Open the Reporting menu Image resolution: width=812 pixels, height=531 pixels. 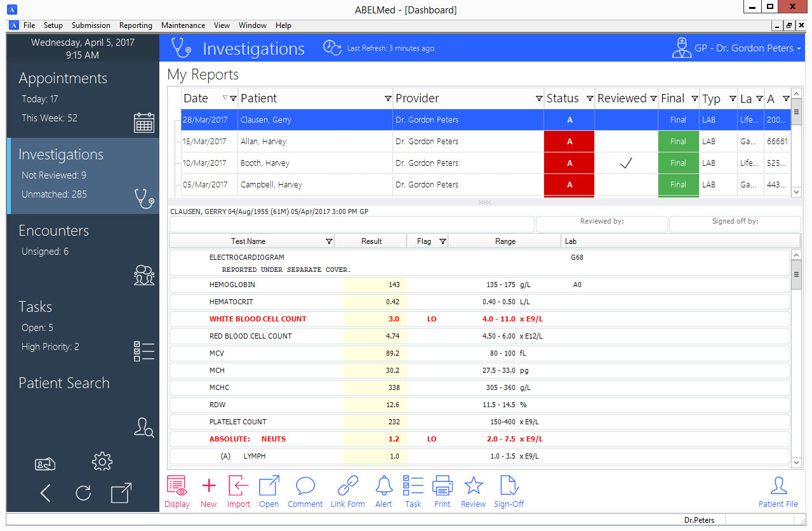point(135,25)
